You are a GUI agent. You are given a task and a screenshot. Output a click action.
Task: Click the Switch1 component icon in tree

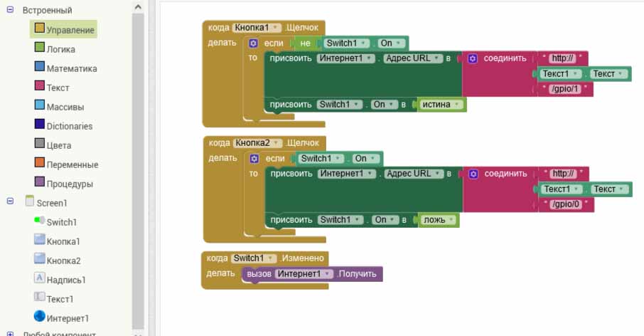(39, 221)
